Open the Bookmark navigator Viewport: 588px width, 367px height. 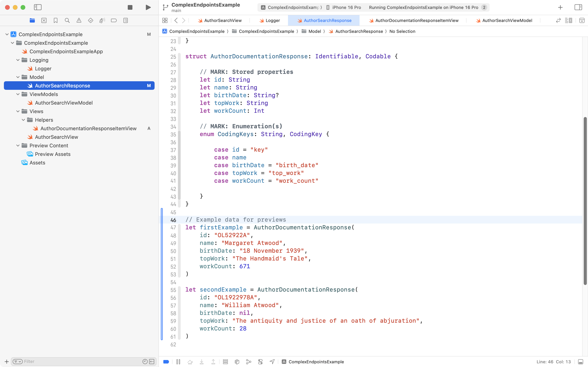[x=56, y=20]
